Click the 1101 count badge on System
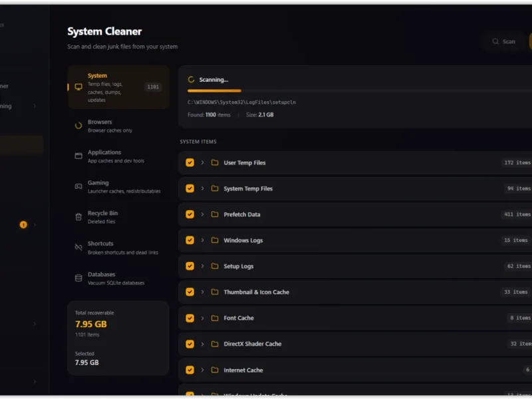Image resolution: width=532 pixels, height=399 pixels. (x=153, y=87)
